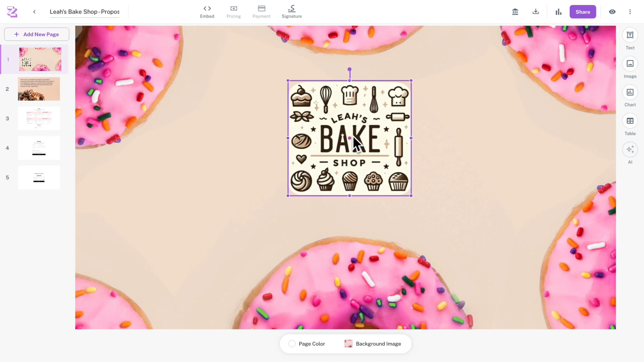Click the bottom-middle resize handle of the logo
Screen dimensions: 644x362
[x=350, y=196]
